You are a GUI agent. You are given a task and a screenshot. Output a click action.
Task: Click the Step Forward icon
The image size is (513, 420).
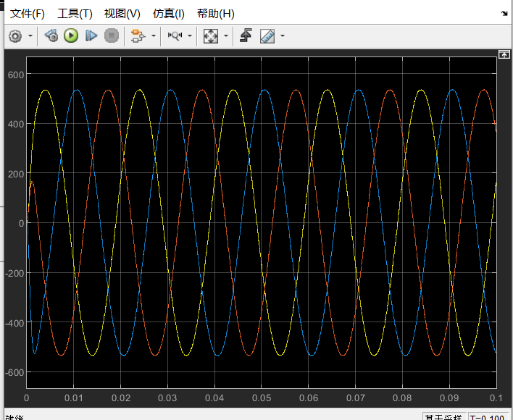click(x=91, y=35)
